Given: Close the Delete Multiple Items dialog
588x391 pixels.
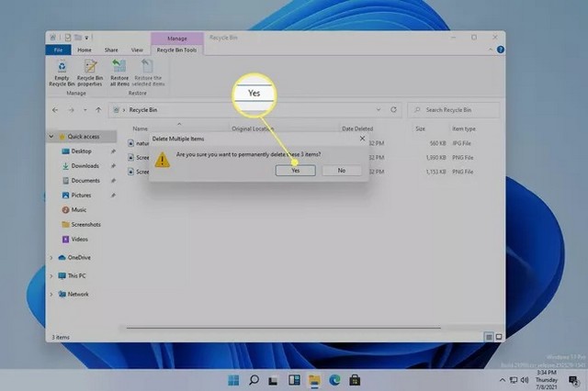Looking at the screenshot, I should [x=361, y=139].
